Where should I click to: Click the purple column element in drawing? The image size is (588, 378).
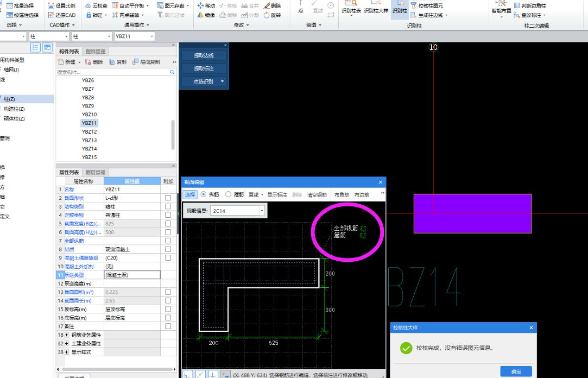(472, 213)
